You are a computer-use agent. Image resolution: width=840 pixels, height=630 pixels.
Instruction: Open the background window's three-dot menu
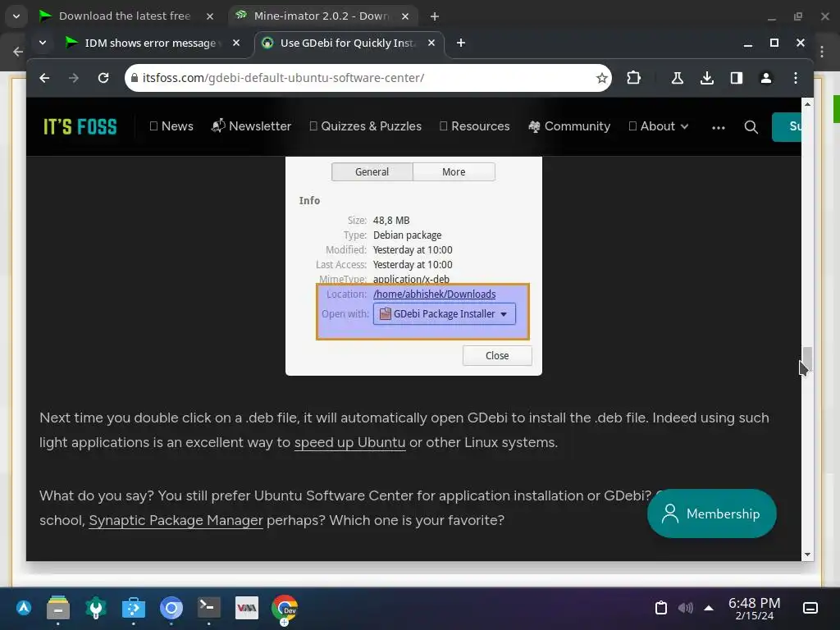pyautogui.click(x=822, y=52)
